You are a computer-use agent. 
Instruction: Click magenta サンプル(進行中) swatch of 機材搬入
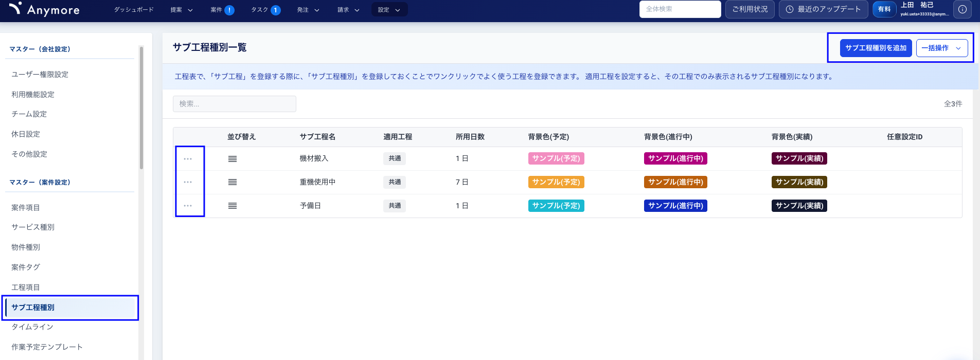(675, 158)
